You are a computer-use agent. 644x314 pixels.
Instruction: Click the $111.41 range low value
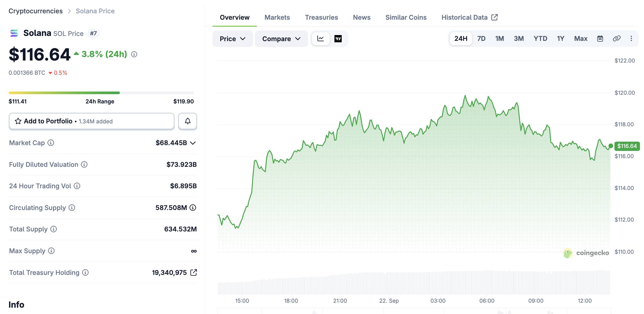[x=18, y=101]
